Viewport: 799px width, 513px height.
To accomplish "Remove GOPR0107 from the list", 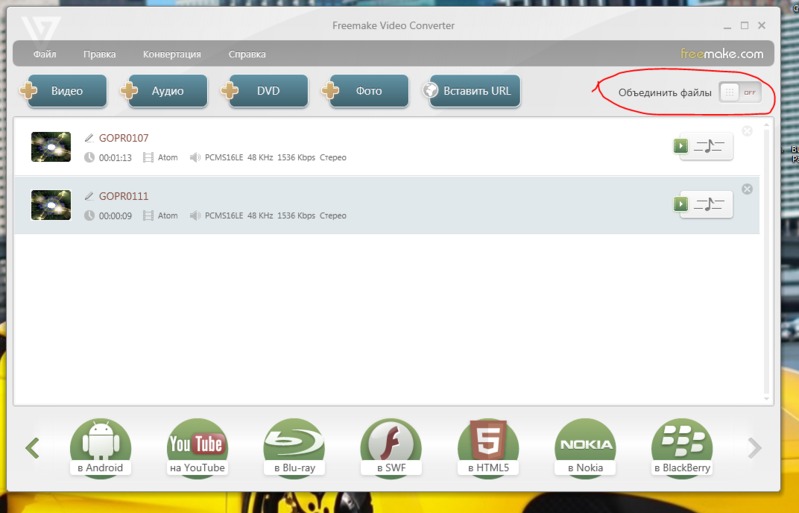I will pyautogui.click(x=747, y=131).
